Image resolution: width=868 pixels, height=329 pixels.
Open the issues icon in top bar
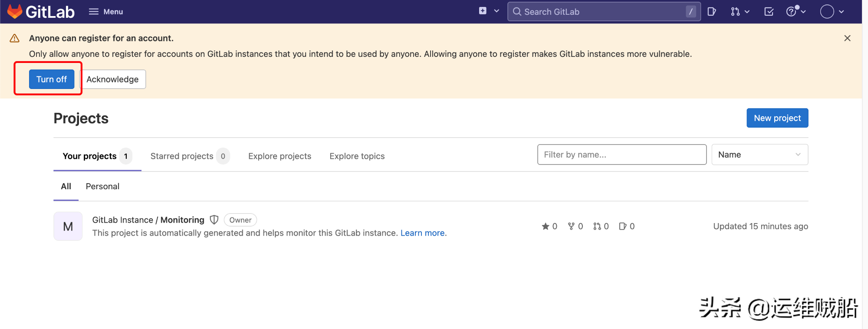tap(712, 12)
